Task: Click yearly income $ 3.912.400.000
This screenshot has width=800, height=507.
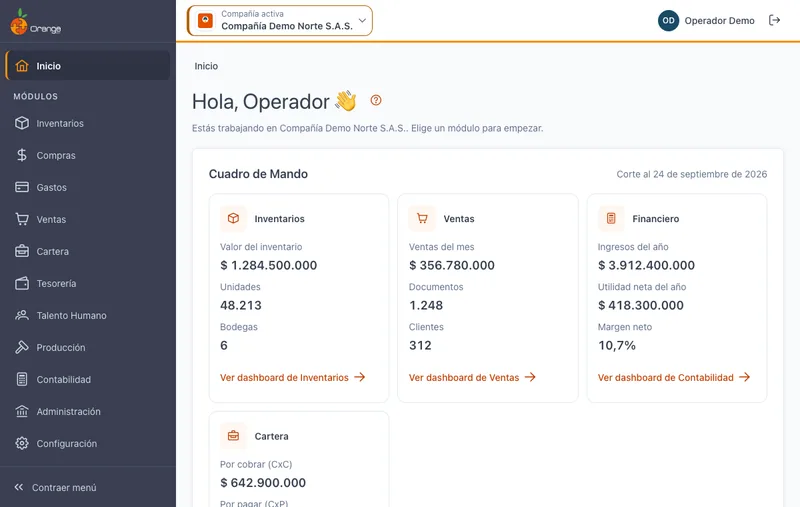Action: tap(646, 265)
